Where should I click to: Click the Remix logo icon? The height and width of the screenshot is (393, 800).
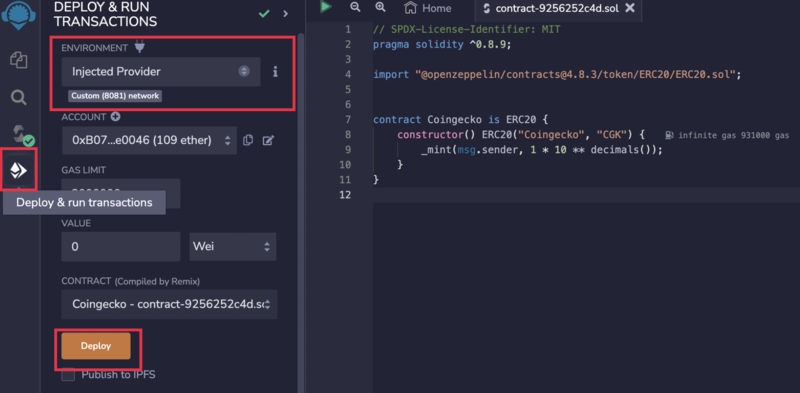18,14
